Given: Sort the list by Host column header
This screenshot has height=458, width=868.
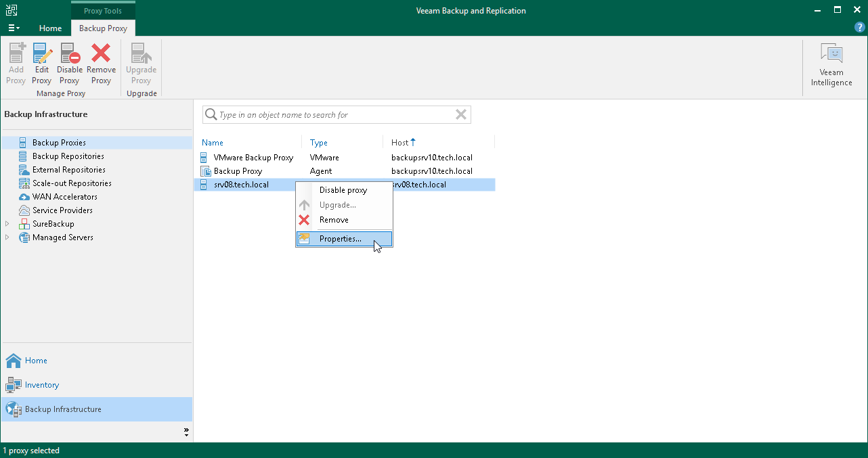Looking at the screenshot, I should pyautogui.click(x=400, y=143).
